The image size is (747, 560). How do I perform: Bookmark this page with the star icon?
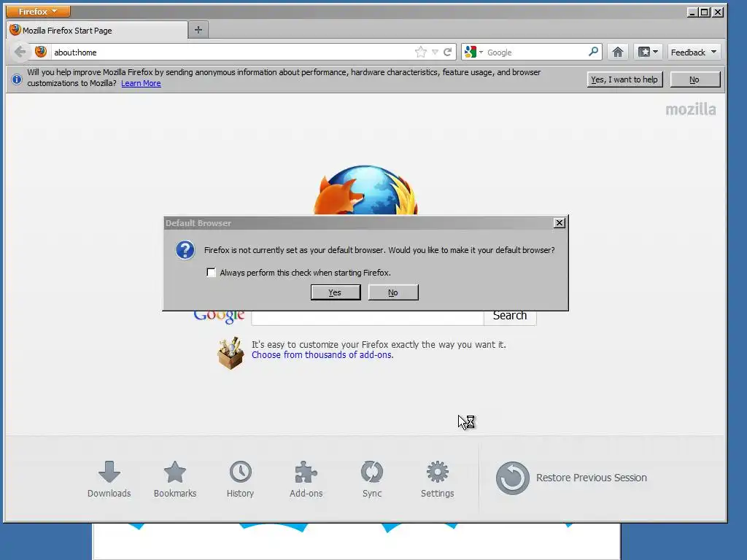(x=421, y=52)
